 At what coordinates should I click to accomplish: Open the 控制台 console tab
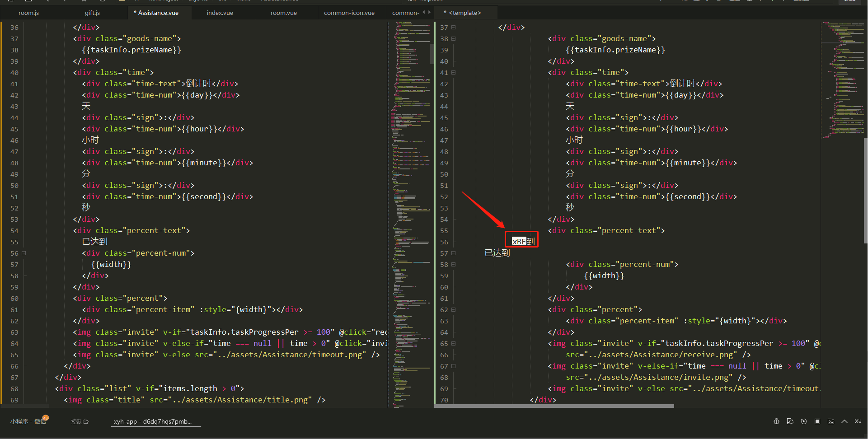(80, 421)
